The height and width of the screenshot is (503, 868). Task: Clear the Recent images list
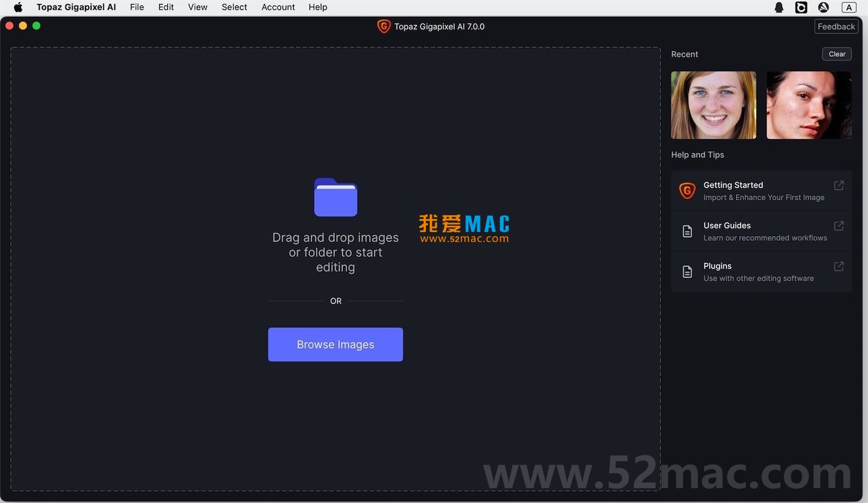837,54
